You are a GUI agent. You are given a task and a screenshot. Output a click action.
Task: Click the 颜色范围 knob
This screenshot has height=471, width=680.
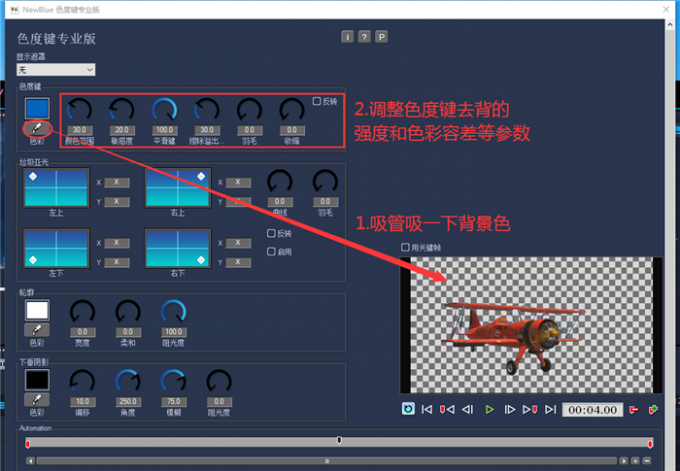click(x=79, y=110)
